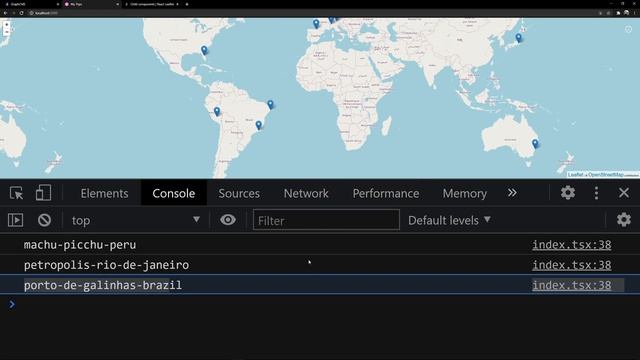Select the map marker over Florida
Image resolution: width=640 pixels, height=360 pixels.
204,50
